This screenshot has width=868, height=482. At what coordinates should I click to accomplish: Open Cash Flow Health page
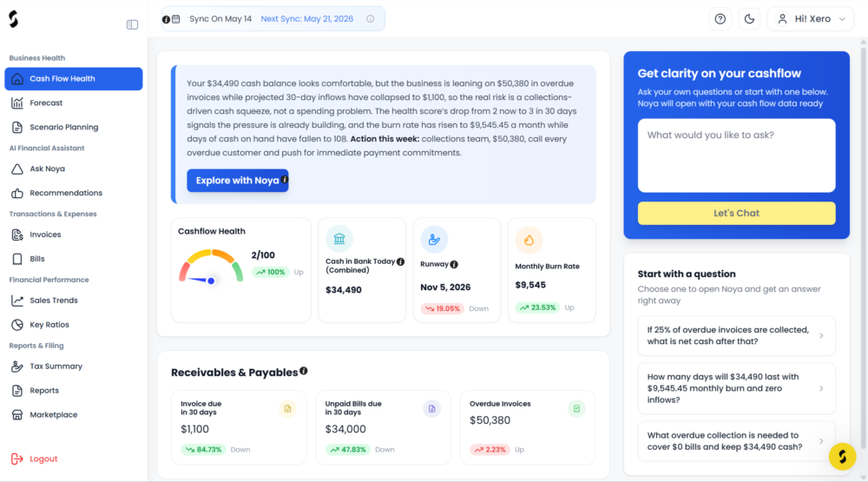tap(74, 79)
